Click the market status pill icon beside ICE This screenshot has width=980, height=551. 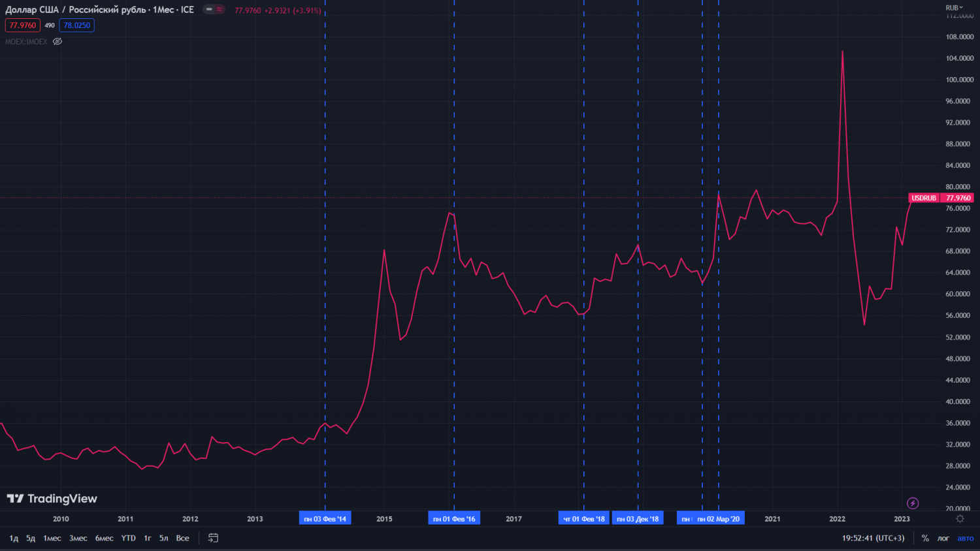coord(214,9)
